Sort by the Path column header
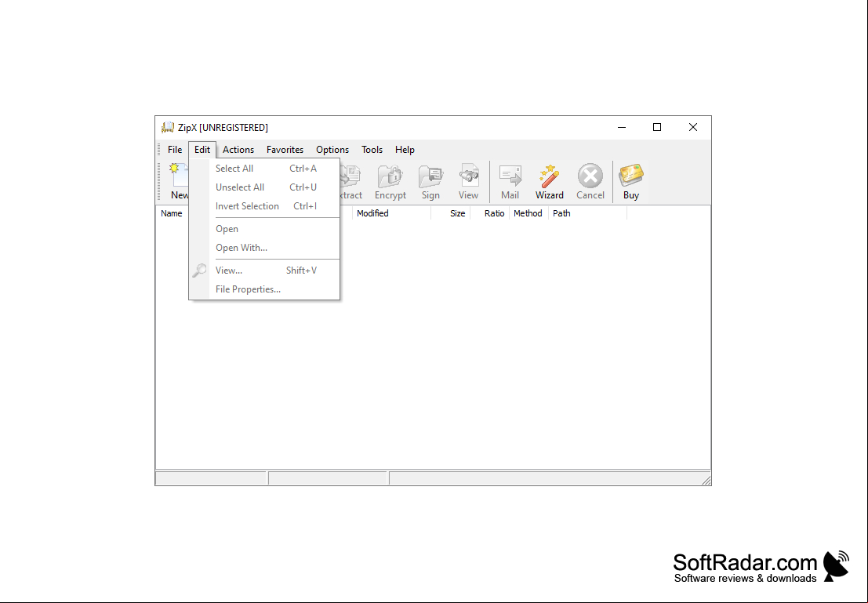This screenshot has width=868, height=603. tap(587, 213)
